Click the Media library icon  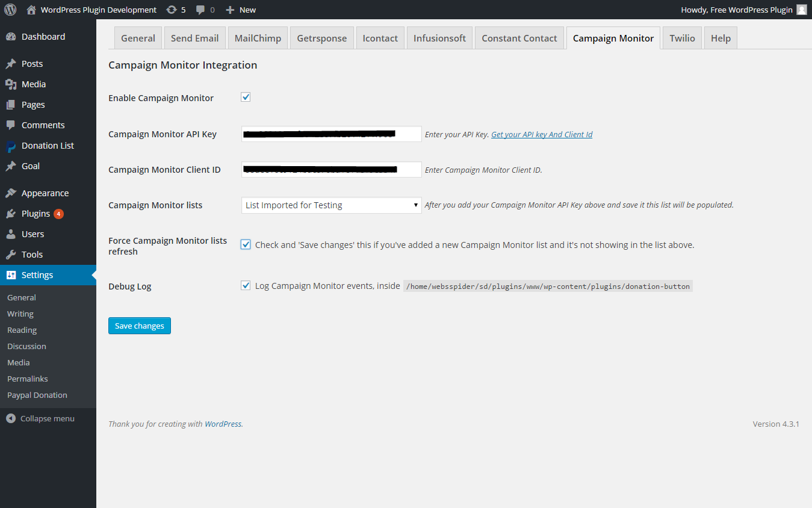click(11, 84)
